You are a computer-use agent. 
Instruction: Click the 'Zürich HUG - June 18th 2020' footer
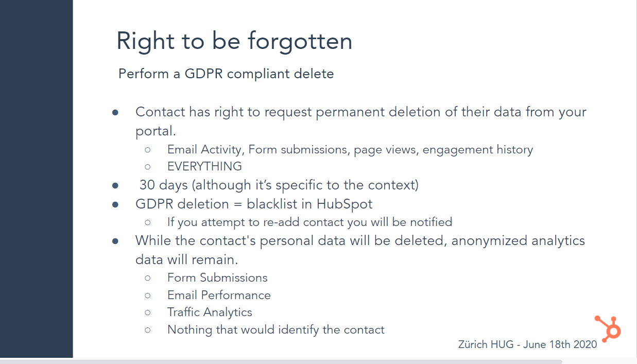(x=527, y=344)
